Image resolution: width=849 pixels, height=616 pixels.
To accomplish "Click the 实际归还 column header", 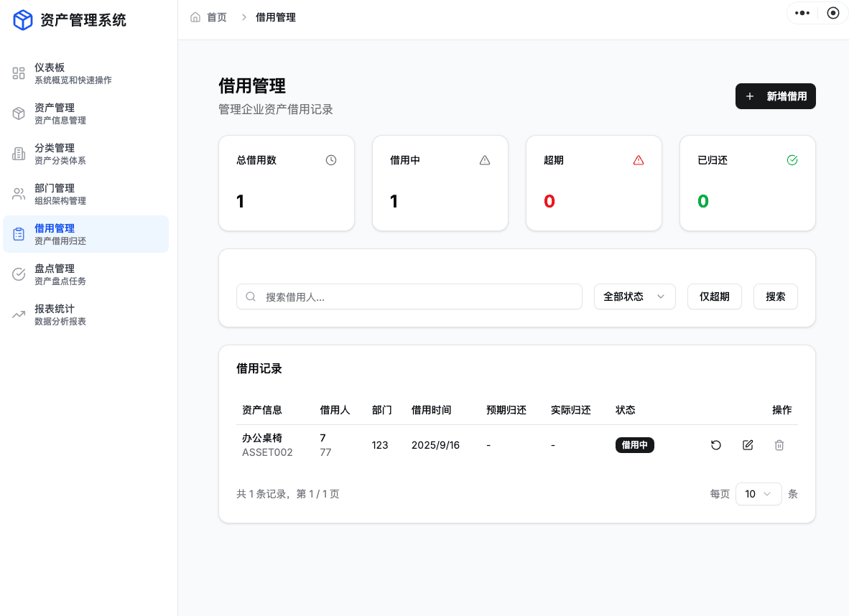I will click(571, 410).
